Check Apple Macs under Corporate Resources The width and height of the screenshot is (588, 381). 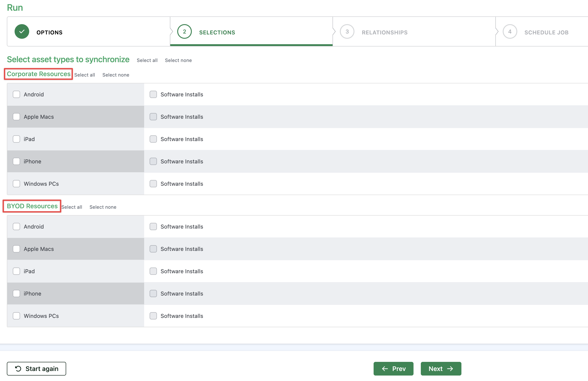pyautogui.click(x=16, y=117)
